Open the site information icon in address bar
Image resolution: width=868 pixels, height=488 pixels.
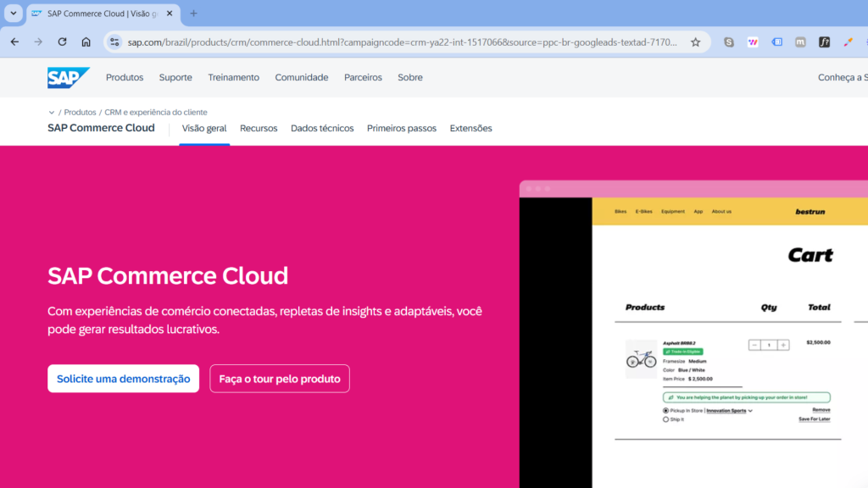coord(115,42)
